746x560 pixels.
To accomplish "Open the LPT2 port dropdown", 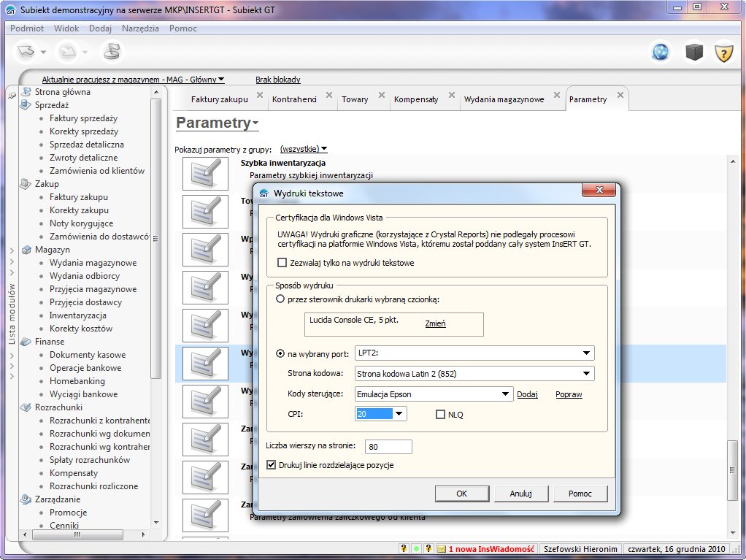I will click(586, 354).
